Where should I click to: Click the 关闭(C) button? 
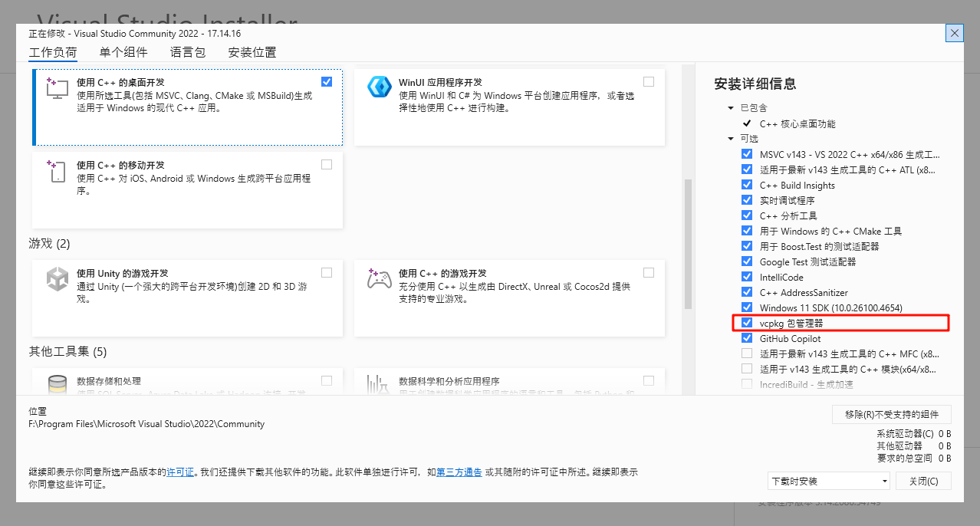pyautogui.click(x=923, y=481)
